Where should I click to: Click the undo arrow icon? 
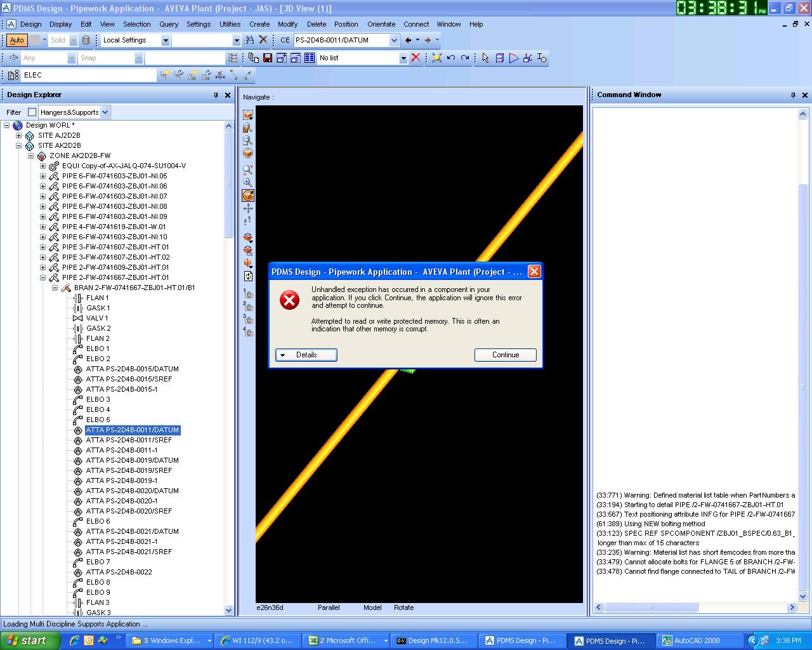451,58
